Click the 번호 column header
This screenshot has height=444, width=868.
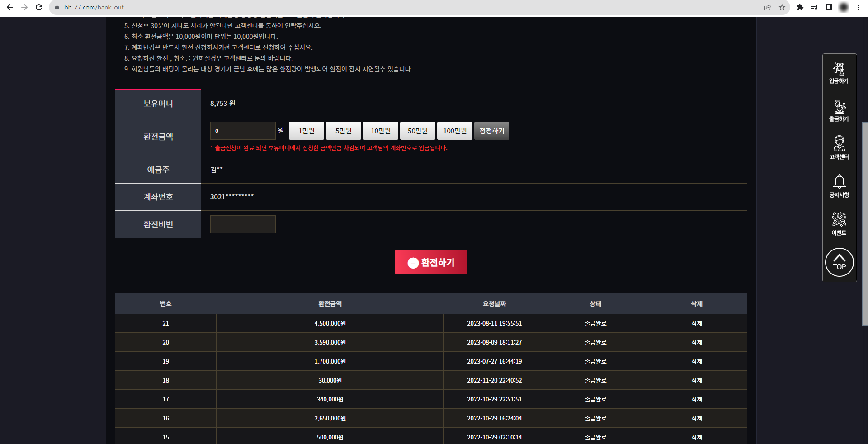click(165, 304)
